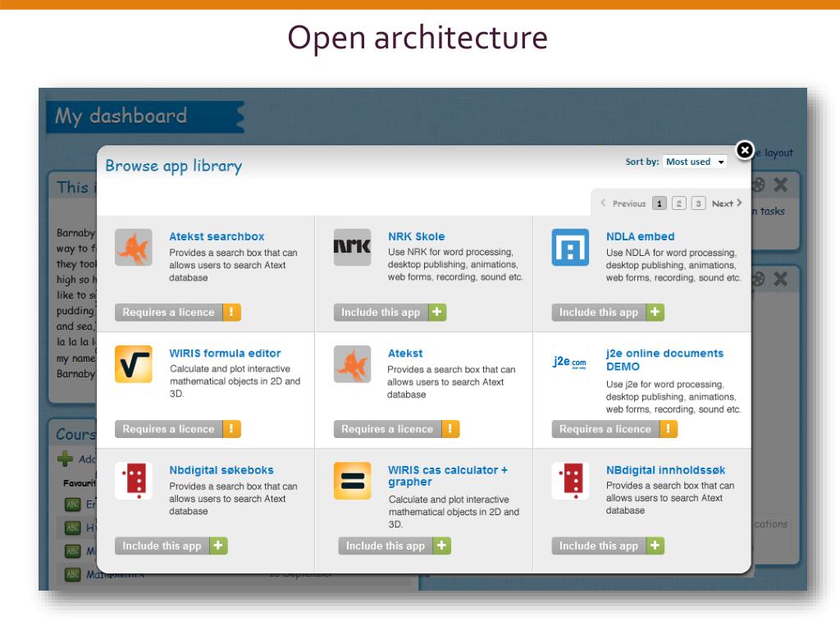This screenshot has width=840, height=630.
Task: Click the WIRIS cas calculator equals icon
Action: [352, 481]
